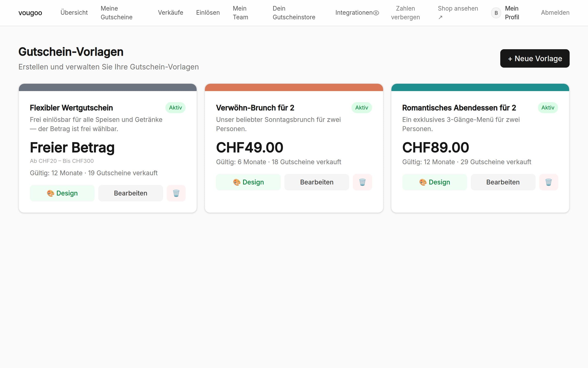Switch to the Verkäufe page
The width and height of the screenshot is (588, 368).
point(171,13)
